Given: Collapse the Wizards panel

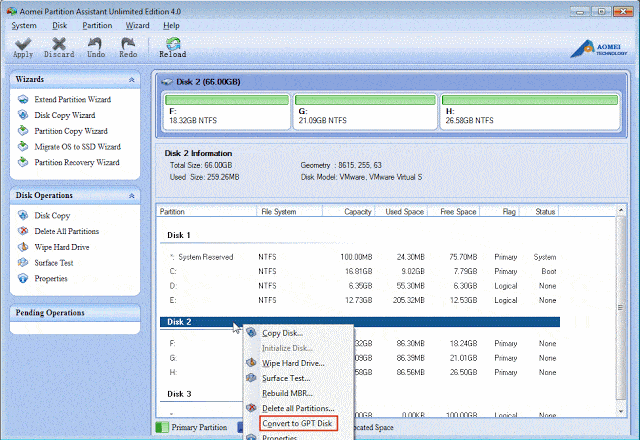Looking at the screenshot, I should tap(131, 80).
